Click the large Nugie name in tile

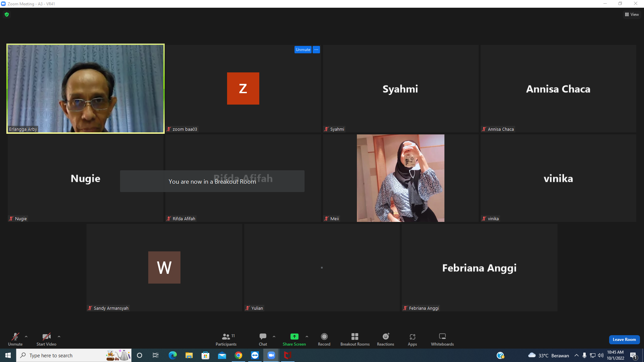(x=86, y=179)
